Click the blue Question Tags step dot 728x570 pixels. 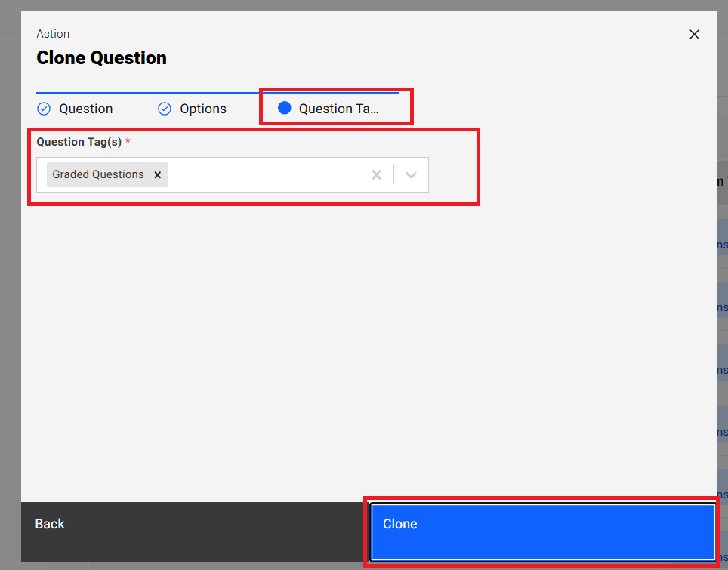tap(285, 108)
